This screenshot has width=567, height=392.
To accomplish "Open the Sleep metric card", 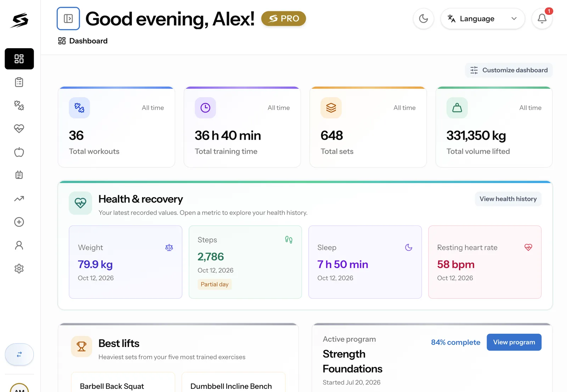I will tap(365, 262).
